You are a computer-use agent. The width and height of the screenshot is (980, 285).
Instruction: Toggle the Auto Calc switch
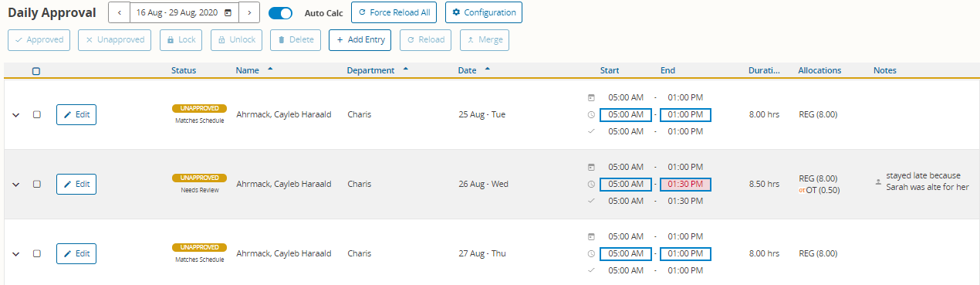click(x=281, y=13)
